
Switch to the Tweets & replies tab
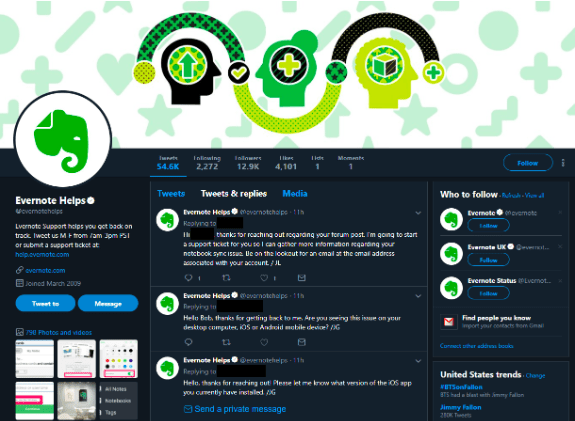pyautogui.click(x=234, y=194)
